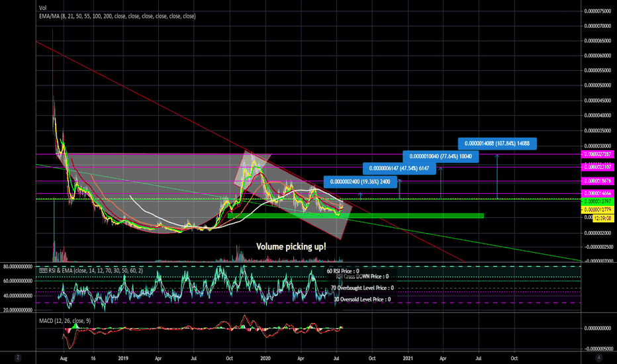This screenshot has height=364, width=617.
Task: Click green current price label 0.0000012797
Action: click(597, 201)
